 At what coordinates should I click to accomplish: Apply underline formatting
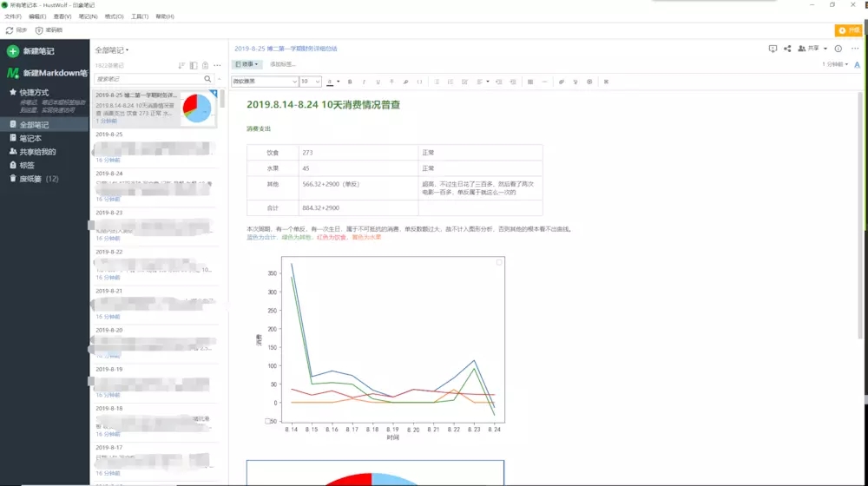tap(378, 82)
